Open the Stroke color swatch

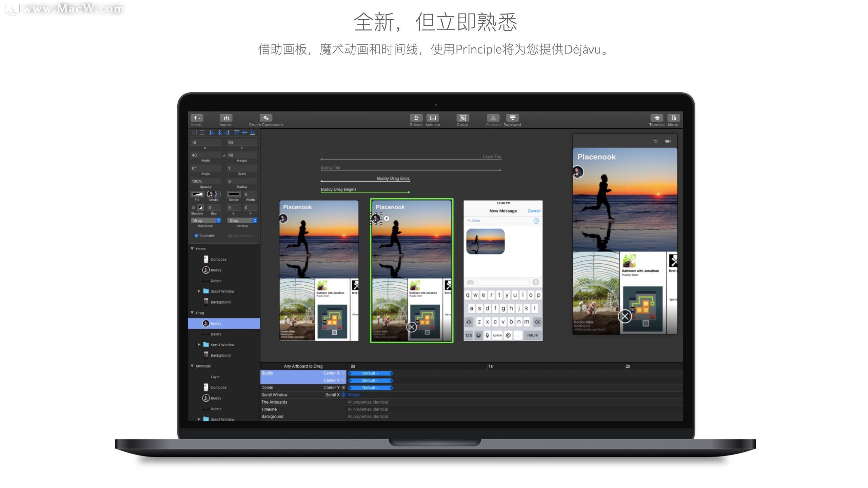(x=234, y=194)
